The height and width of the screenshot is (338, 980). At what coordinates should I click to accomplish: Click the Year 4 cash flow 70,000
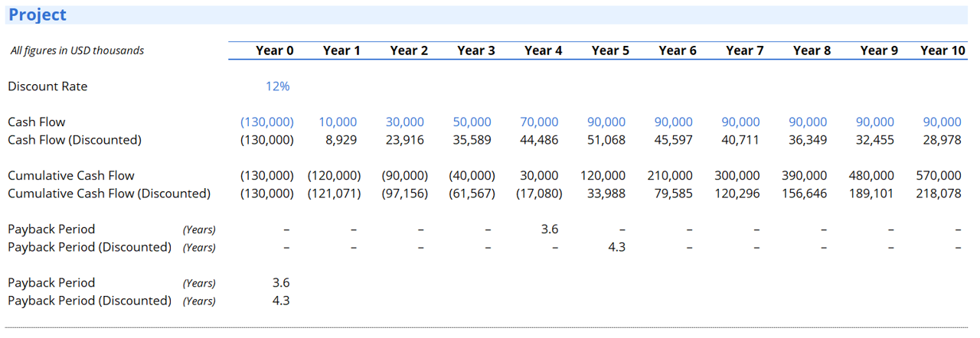[x=539, y=122]
